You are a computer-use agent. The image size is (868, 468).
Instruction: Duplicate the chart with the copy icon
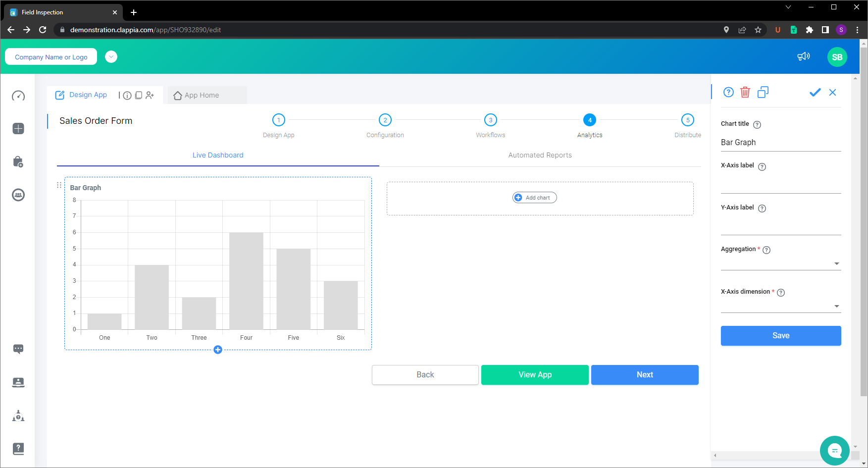pyautogui.click(x=763, y=92)
